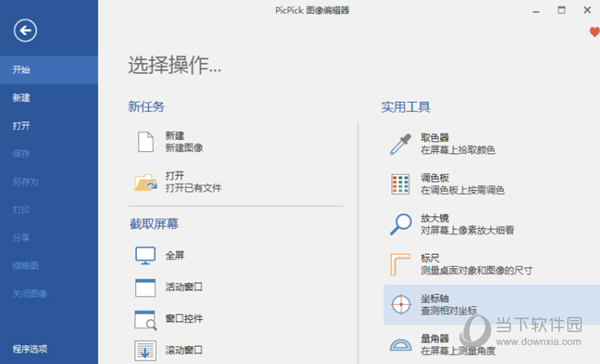Click the 调色板 label
Screen dimensions: 600x364
[x=435, y=178]
